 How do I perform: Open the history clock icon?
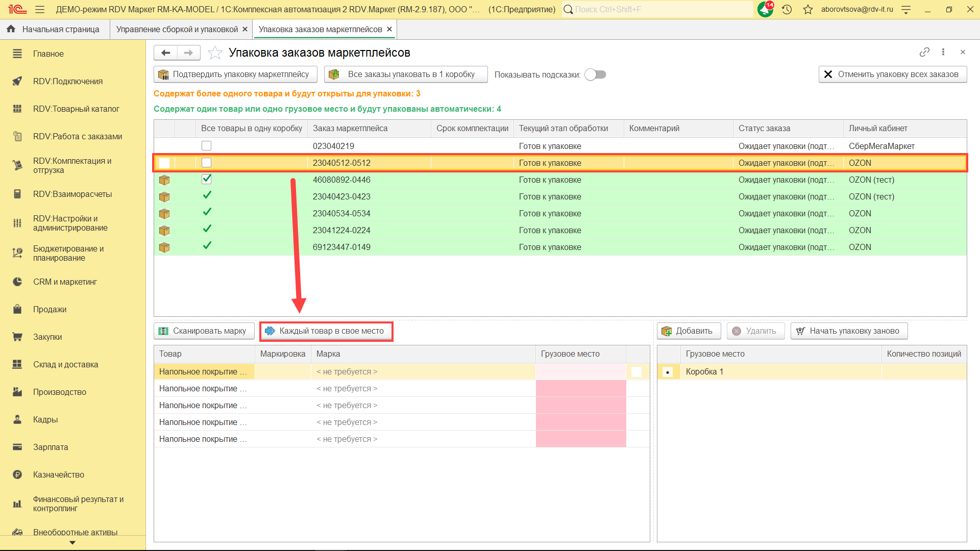pos(787,9)
